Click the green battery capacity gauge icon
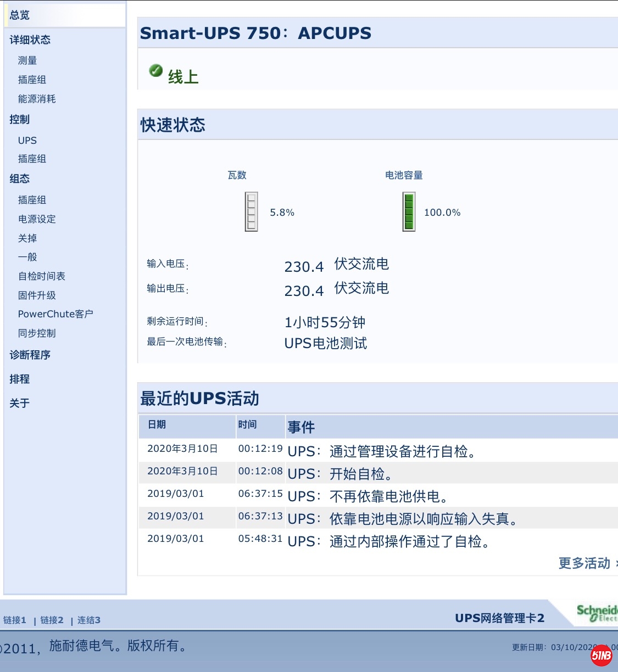This screenshot has height=672, width=618. 409,212
